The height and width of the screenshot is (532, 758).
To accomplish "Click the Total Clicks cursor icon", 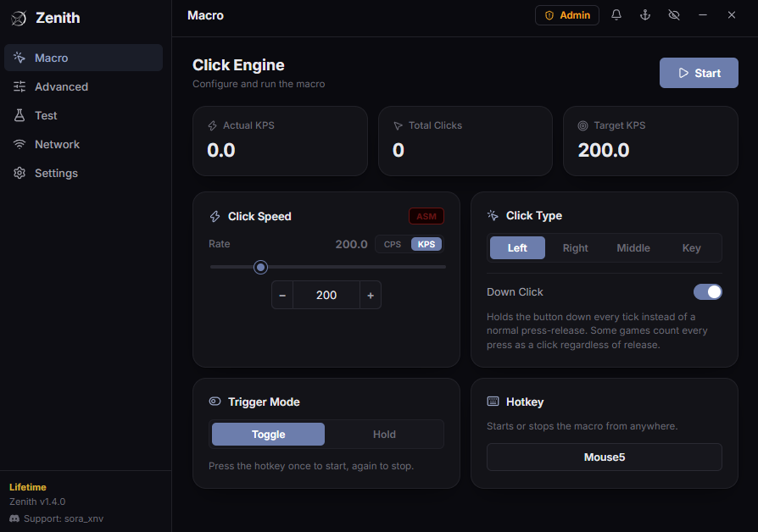I will click(398, 125).
